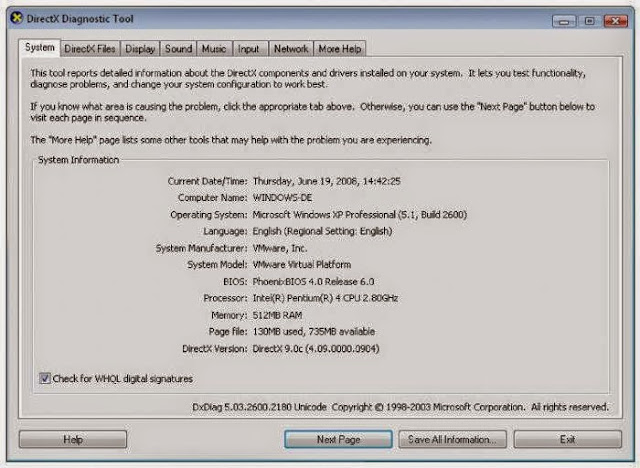The height and width of the screenshot is (468, 640).
Task: Click system model VMware Virtual Platform
Action: [302, 265]
